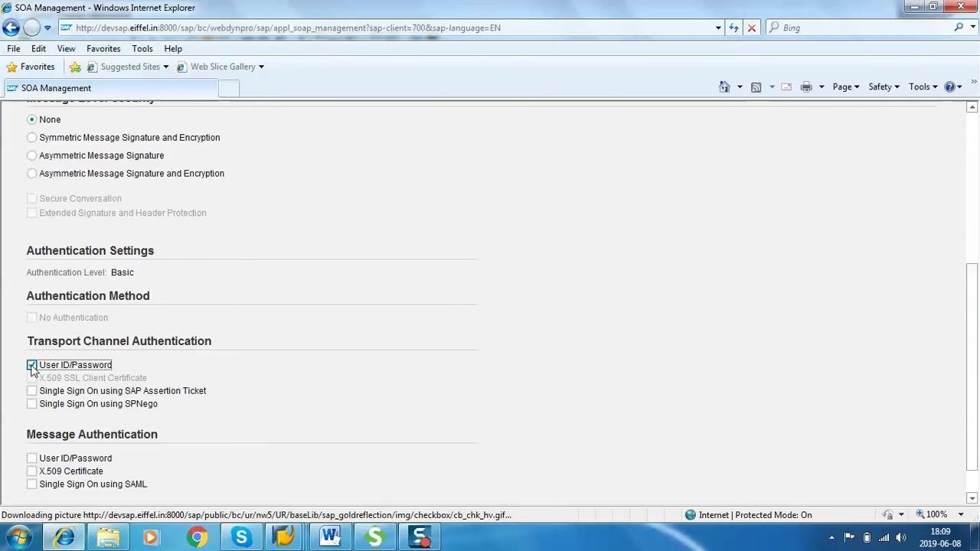Viewport: 980px width, 551px height.
Task: Select Symmetric Message Signature and Encryption
Action: (31, 138)
